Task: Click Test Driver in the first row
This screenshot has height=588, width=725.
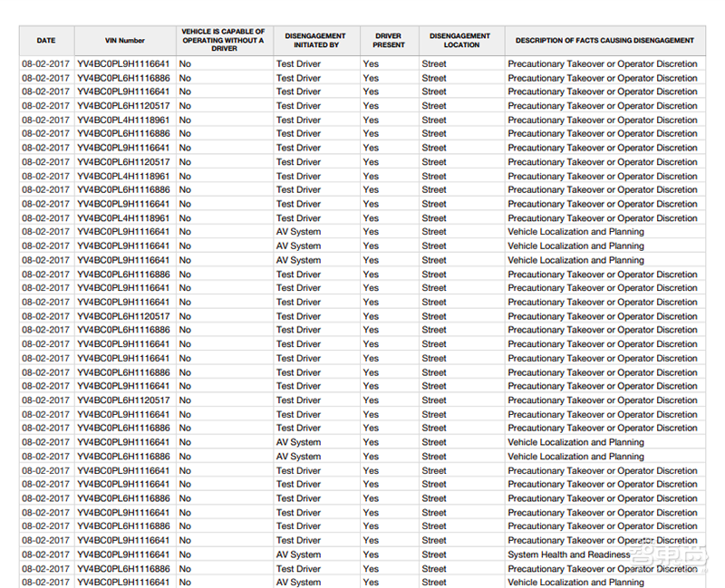Action: click(298, 64)
